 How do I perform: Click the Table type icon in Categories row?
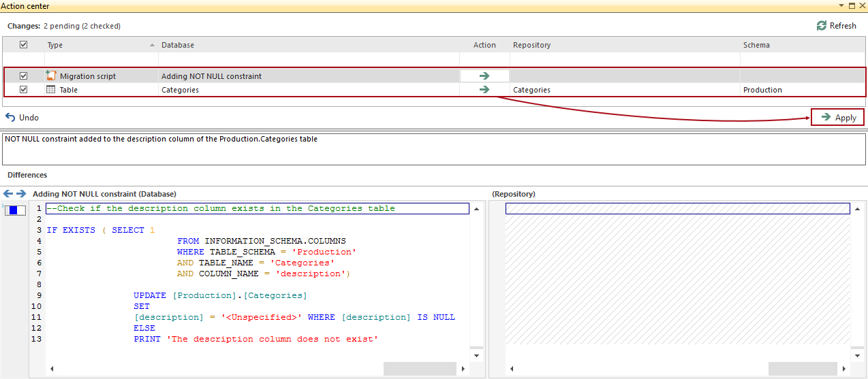[50, 90]
